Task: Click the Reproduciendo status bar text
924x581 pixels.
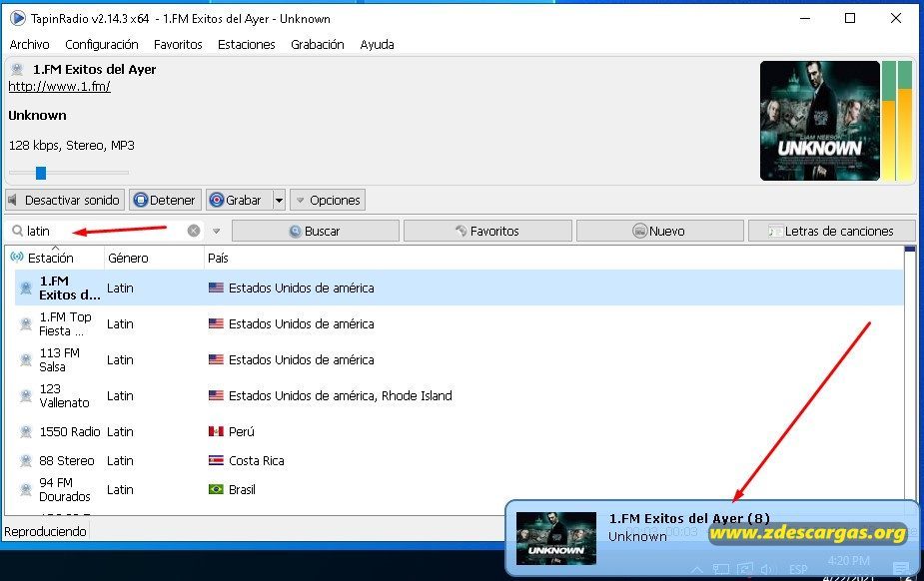Action: 45,531
